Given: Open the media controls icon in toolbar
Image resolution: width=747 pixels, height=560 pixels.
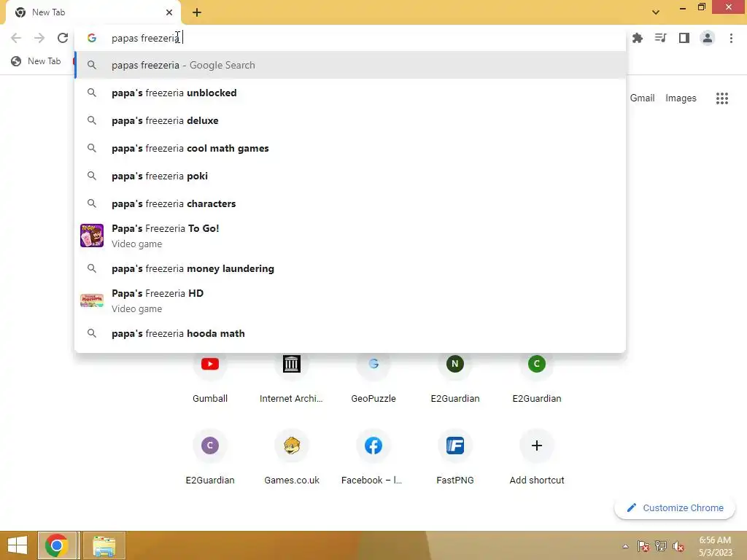Looking at the screenshot, I should point(660,38).
